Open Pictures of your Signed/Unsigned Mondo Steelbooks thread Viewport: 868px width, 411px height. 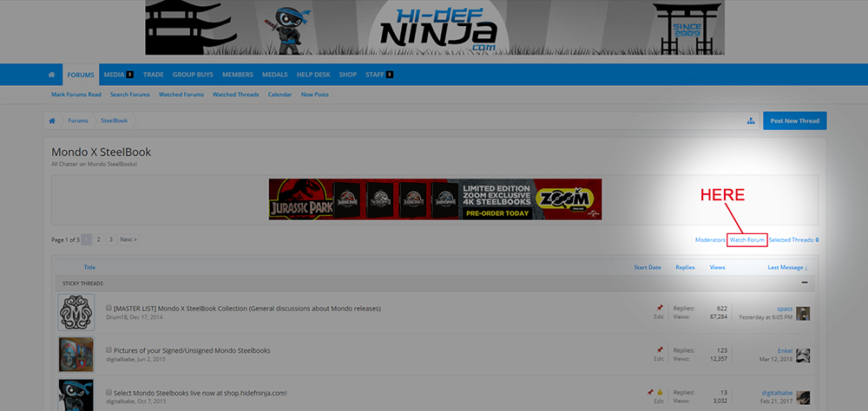[192, 350]
